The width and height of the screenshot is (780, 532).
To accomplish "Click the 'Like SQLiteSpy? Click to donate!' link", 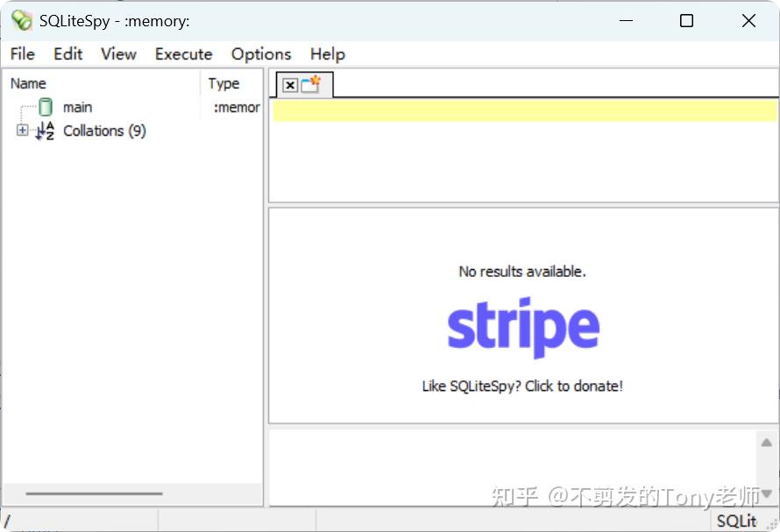I will [x=522, y=387].
